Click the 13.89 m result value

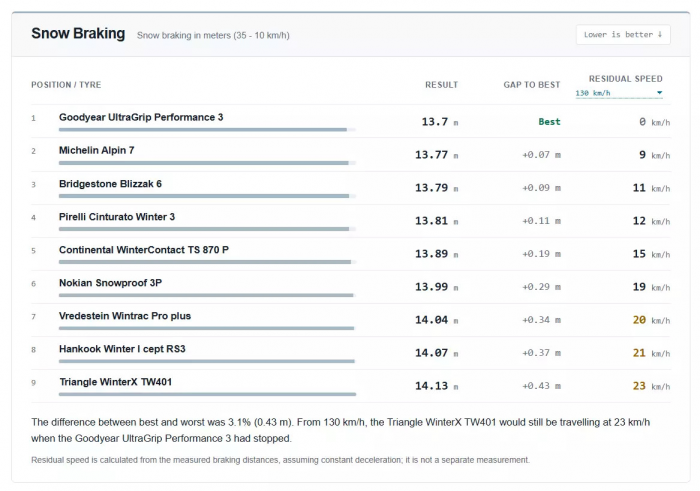[437, 254]
